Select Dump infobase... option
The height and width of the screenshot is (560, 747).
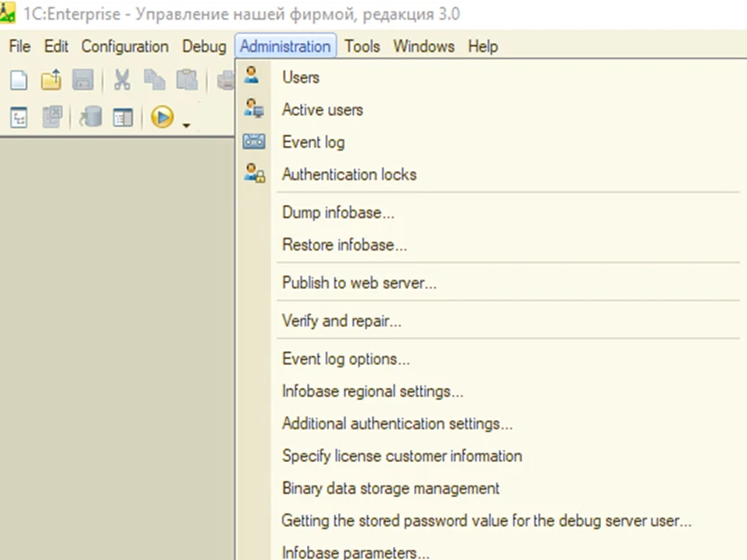coord(491,212)
